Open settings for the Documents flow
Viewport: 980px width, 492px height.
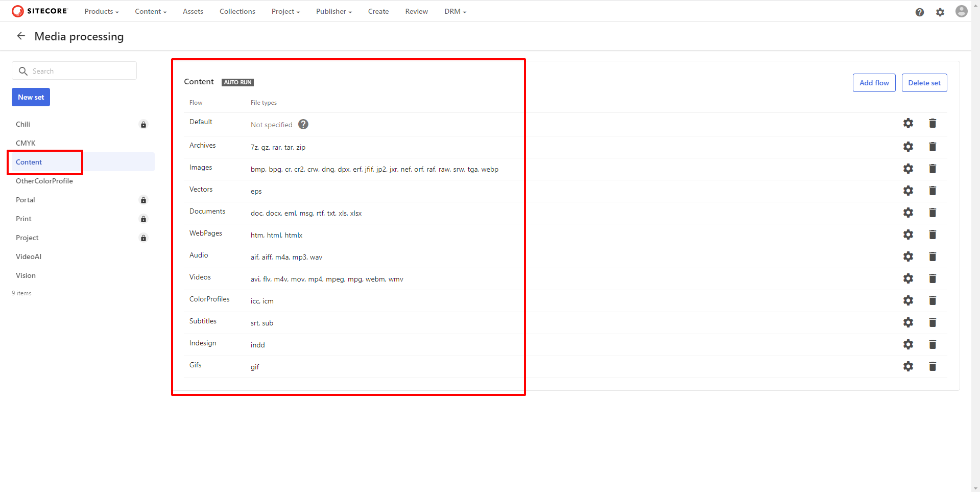(908, 213)
